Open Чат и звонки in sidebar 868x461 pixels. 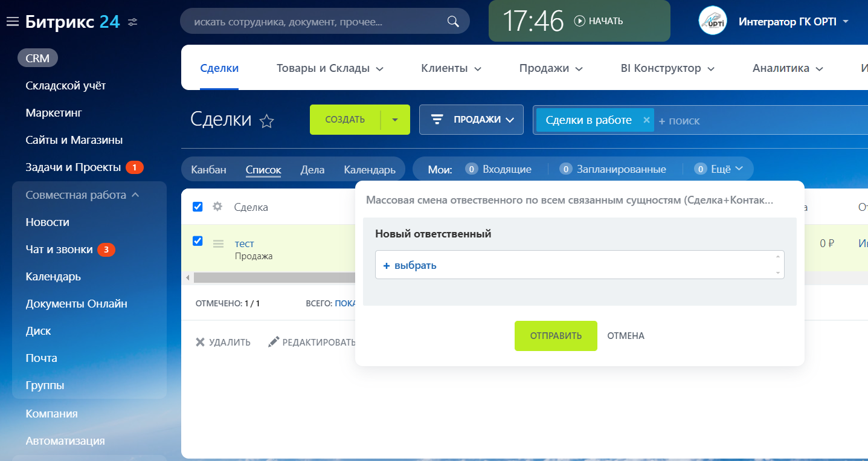59,250
